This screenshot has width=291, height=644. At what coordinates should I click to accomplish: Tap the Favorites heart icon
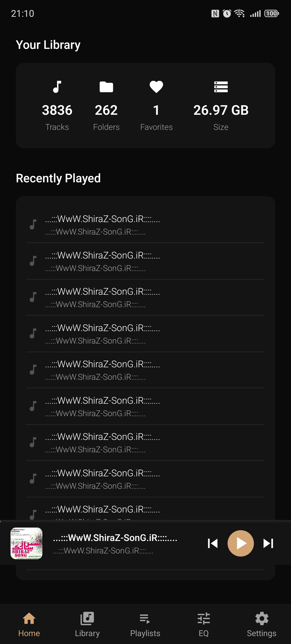(x=156, y=87)
